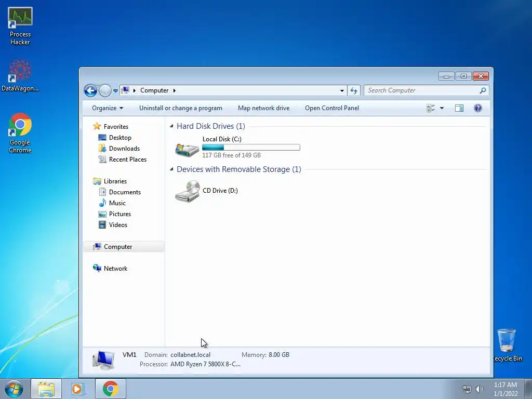Click the search magnifier icon

(483, 90)
